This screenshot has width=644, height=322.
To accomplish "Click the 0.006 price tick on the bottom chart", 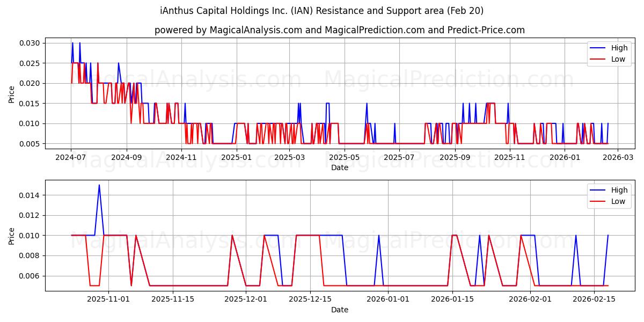I will [x=31, y=276].
